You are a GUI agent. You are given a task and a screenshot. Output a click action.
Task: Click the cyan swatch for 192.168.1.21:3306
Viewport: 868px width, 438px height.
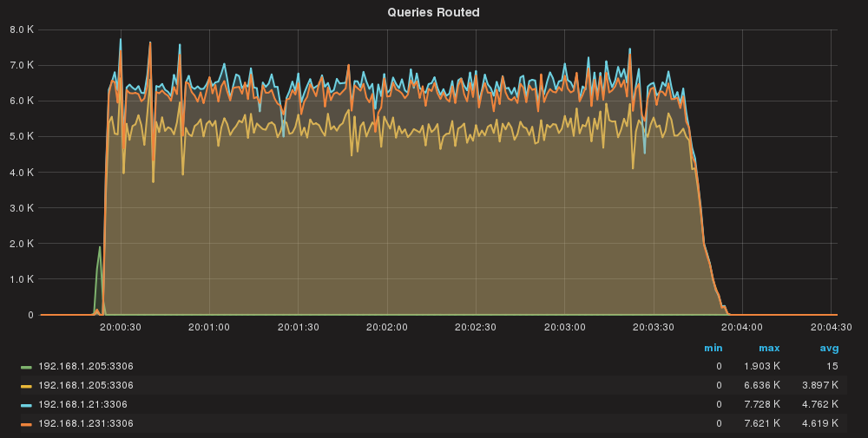(26, 405)
